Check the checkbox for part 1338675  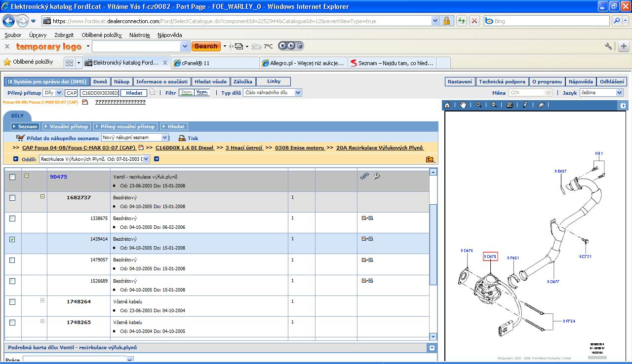pos(12,218)
